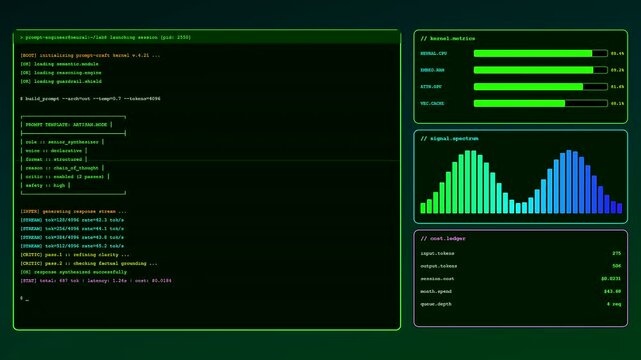The width and height of the screenshot is (641, 360).
Task: Click the "loading semantic.module" log line
Action: 59,64
